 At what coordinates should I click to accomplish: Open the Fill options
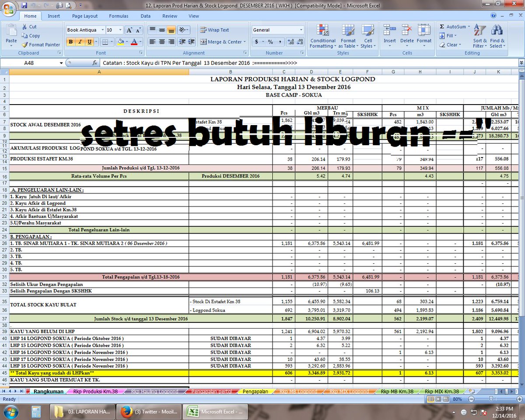click(x=448, y=36)
